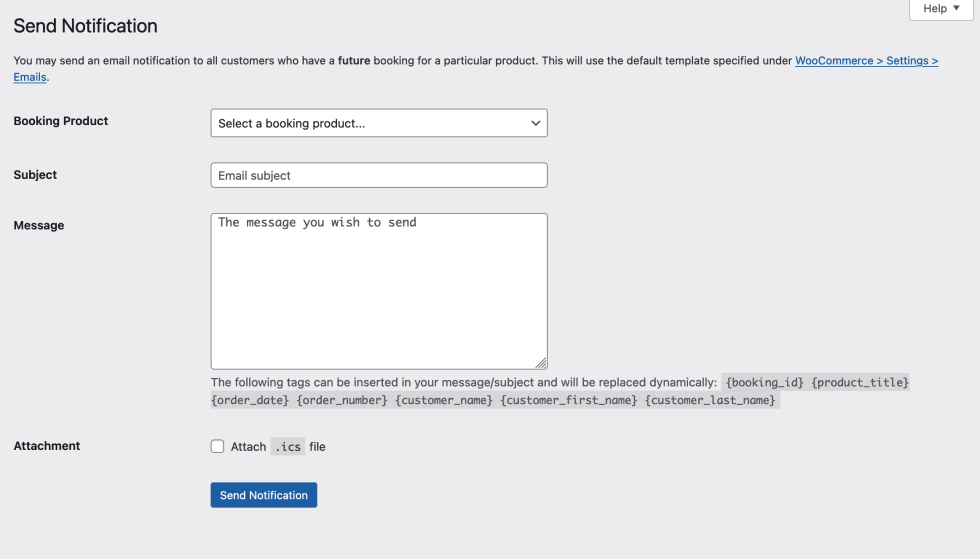Click the {customer_name} tag

click(444, 401)
